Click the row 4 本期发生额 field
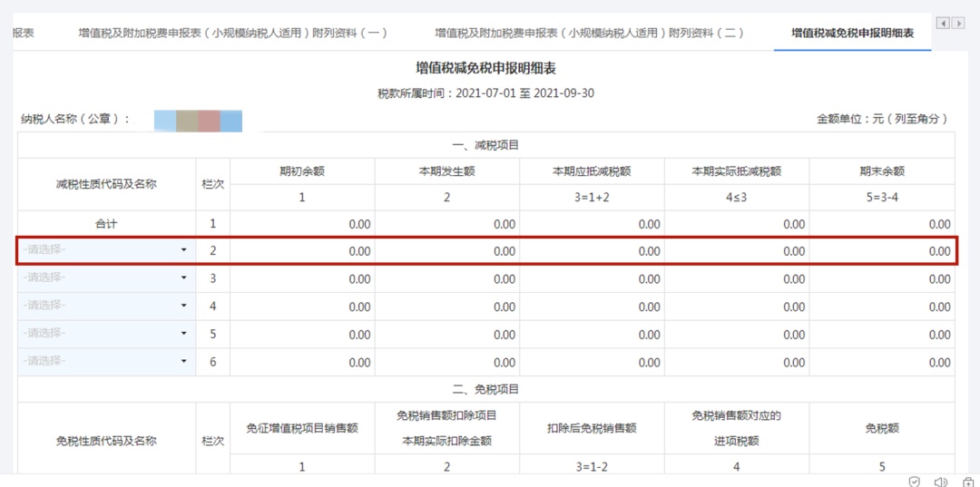 (447, 307)
